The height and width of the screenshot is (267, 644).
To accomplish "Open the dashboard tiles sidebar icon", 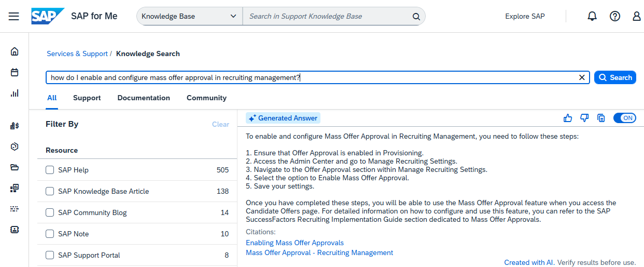I will 15,188.
